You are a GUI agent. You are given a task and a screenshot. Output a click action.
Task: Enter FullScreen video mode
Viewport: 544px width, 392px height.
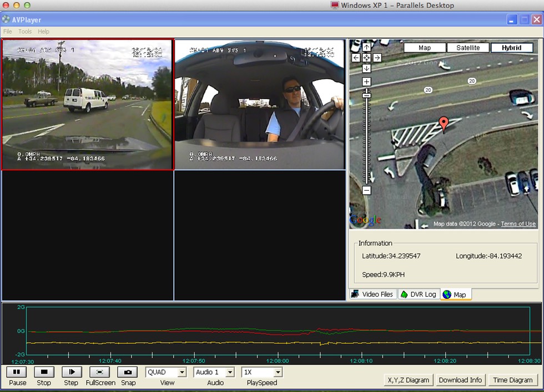(100, 372)
